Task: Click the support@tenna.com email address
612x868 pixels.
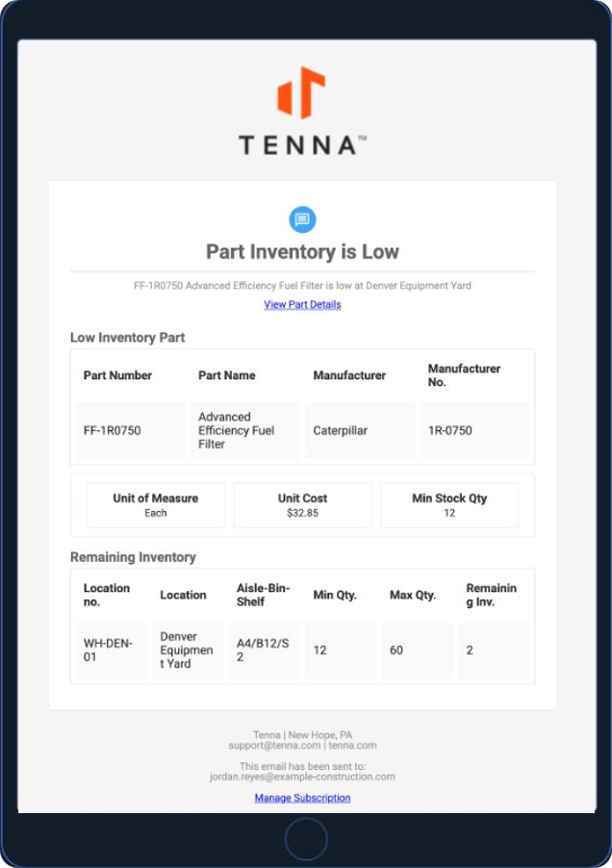Action: [274, 746]
